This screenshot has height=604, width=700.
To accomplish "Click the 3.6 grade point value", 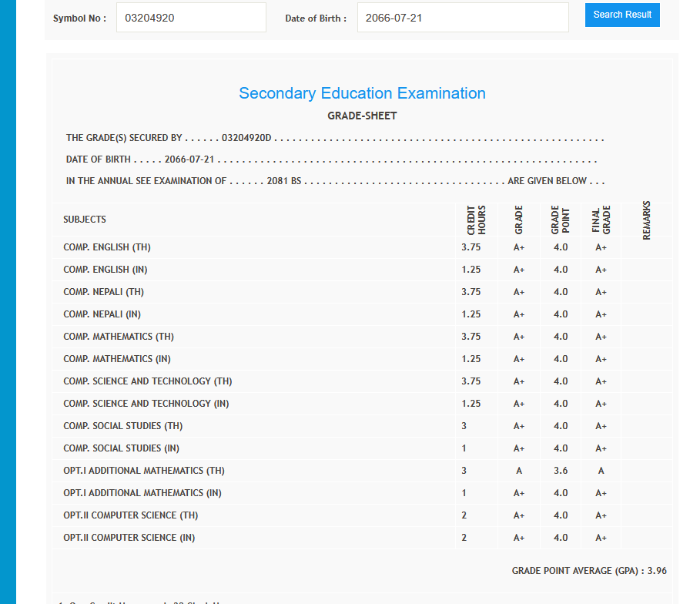I will [560, 471].
